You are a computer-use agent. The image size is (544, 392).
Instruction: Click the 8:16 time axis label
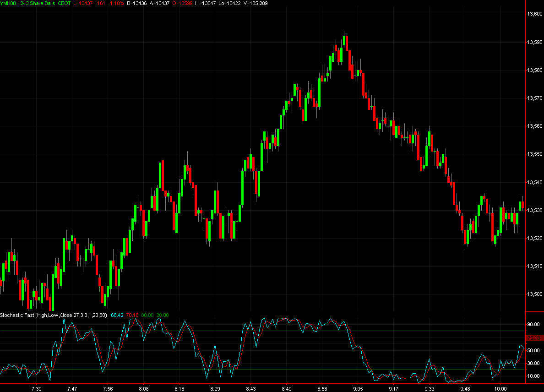[180, 389]
